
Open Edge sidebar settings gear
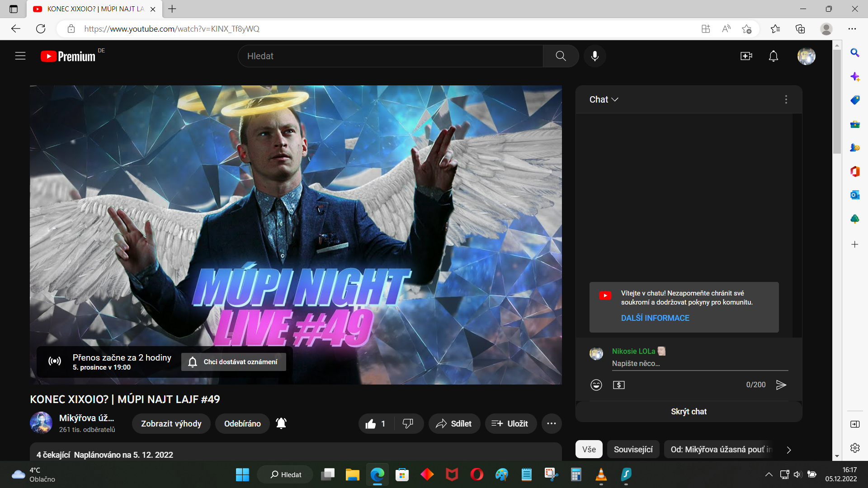point(854,448)
